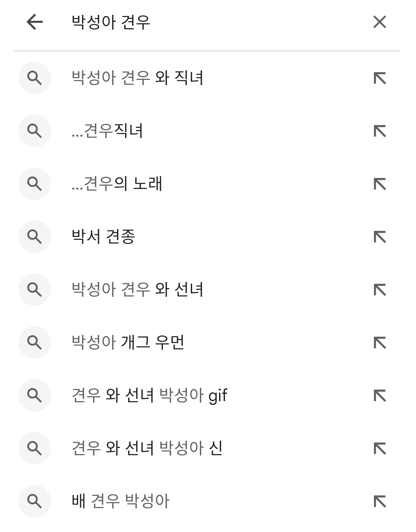Image resolution: width=416 pixels, height=532 pixels.
Task: Click search icon next to 배 견우 박성아
Action: coord(35,501)
